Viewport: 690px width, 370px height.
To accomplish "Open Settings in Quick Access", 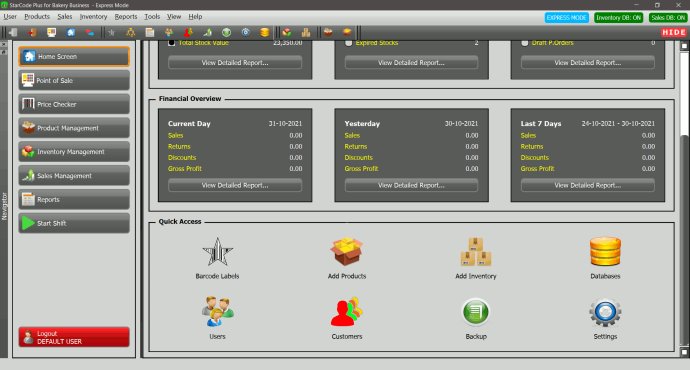I will pos(605,319).
